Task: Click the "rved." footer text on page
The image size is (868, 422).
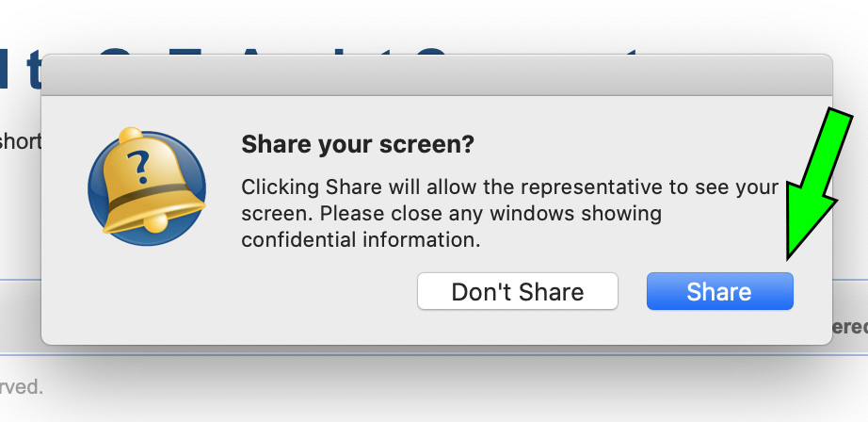Action: (x=21, y=386)
